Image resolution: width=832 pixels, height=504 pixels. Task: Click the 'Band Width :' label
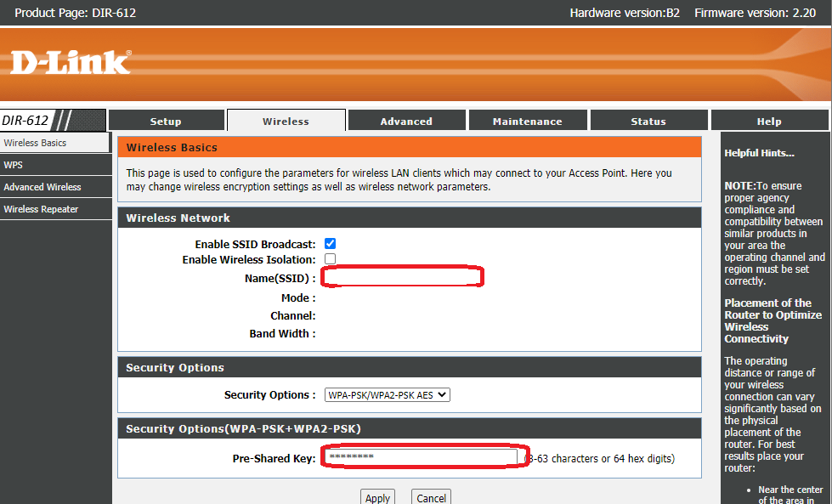click(x=282, y=334)
